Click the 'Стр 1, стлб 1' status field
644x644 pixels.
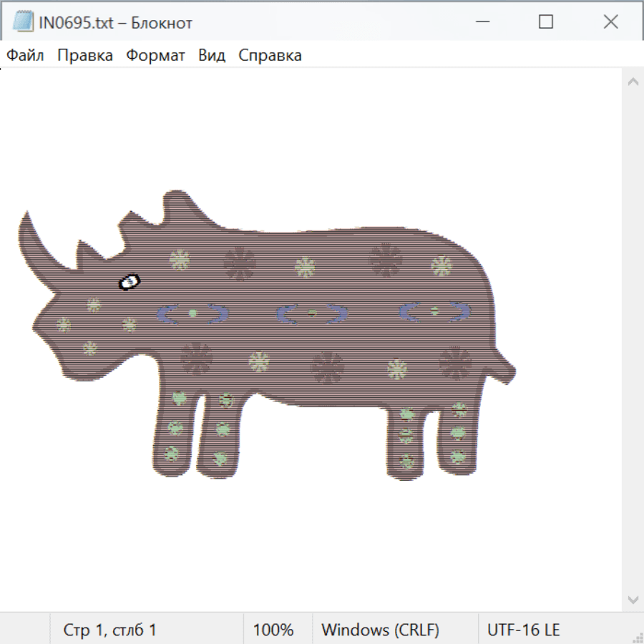(110, 630)
